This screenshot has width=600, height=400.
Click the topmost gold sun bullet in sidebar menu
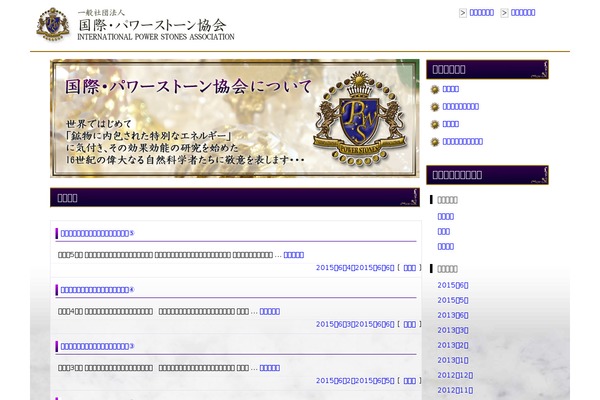click(x=435, y=90)
